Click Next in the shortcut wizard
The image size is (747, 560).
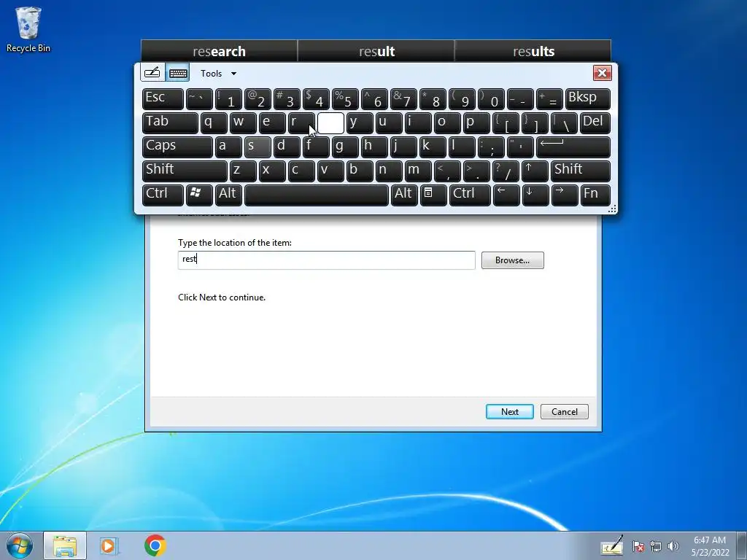click(509, 411)
